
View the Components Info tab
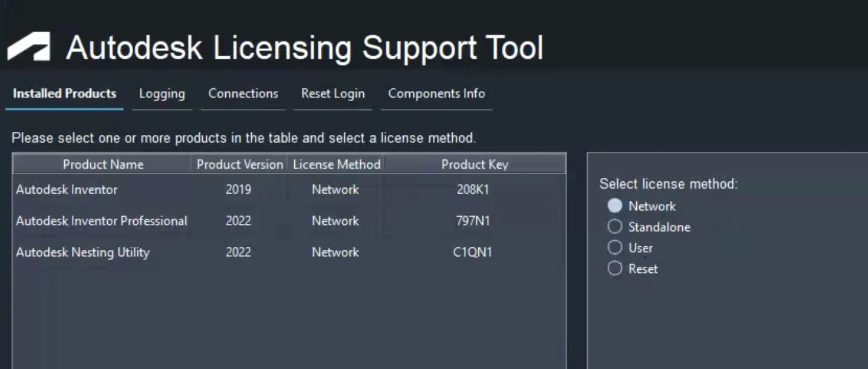(436, 94)
